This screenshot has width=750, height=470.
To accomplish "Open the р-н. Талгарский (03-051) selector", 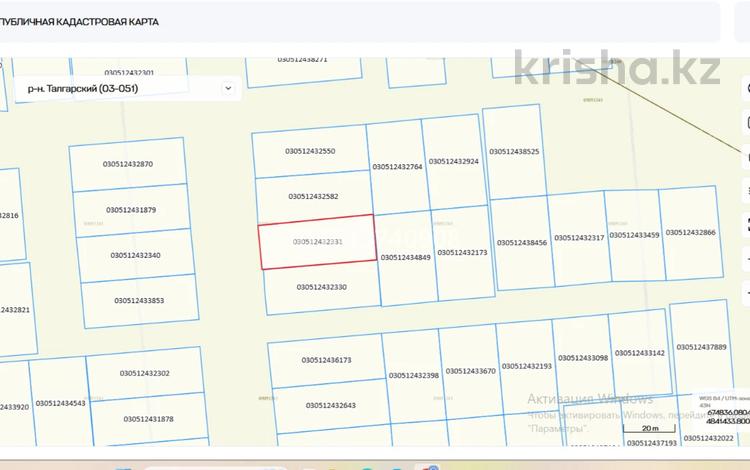I will click(x=127, y=88).
